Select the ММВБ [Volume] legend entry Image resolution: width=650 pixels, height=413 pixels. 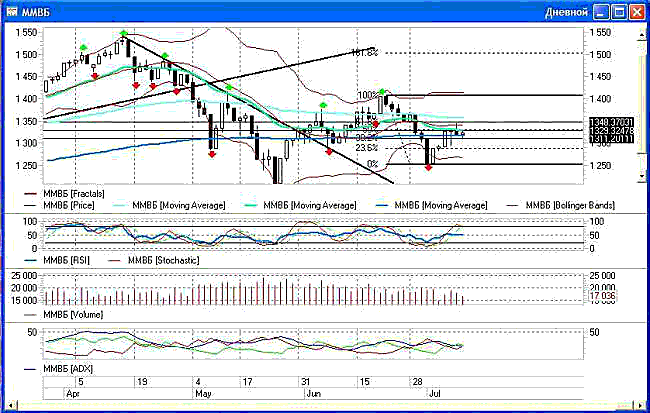click(63, 315)
